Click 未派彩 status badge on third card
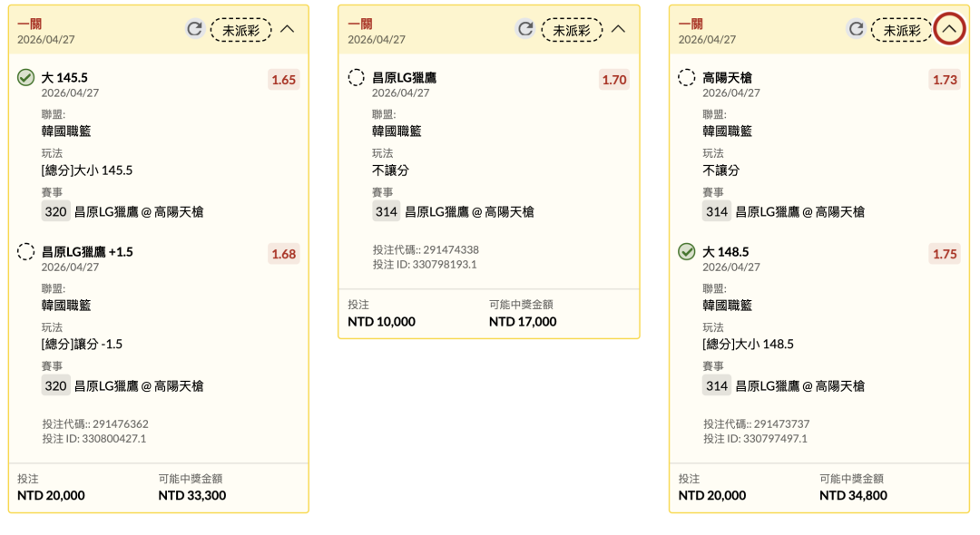This screenshot has width=980, height=535. (902, 30)
